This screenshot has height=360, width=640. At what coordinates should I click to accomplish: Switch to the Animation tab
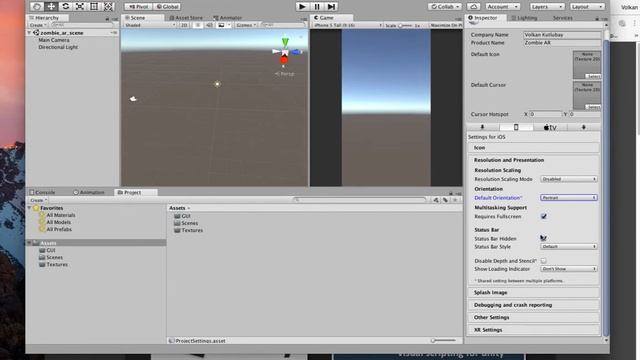click(89, 192)
